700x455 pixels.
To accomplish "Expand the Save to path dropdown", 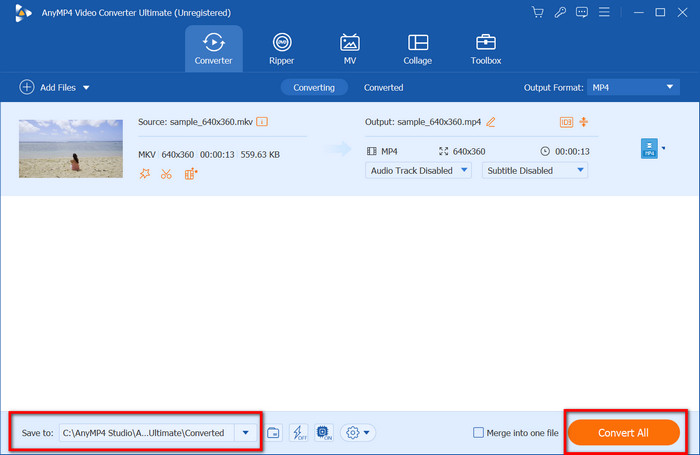I will click(246, 433).
